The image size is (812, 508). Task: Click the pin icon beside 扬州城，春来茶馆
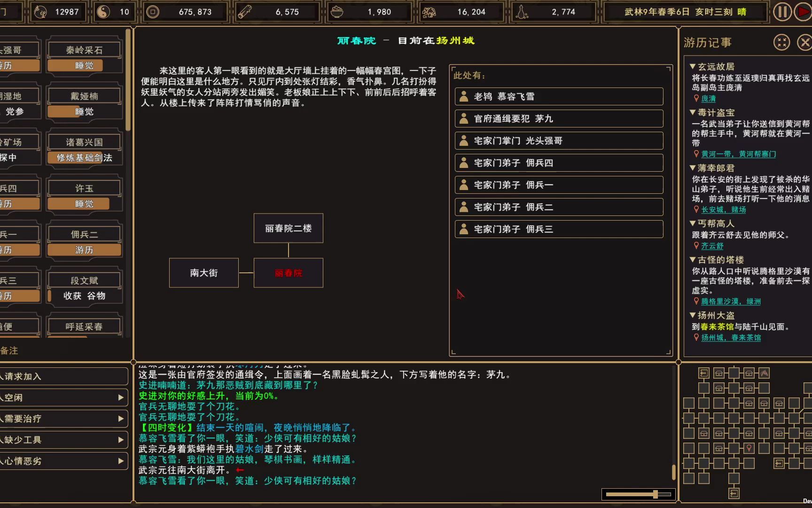[696, 337]
